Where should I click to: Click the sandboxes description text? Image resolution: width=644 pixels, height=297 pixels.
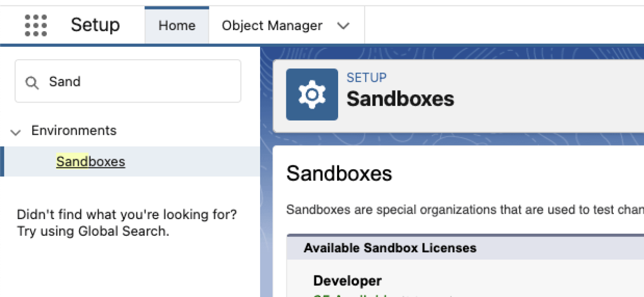453,210
